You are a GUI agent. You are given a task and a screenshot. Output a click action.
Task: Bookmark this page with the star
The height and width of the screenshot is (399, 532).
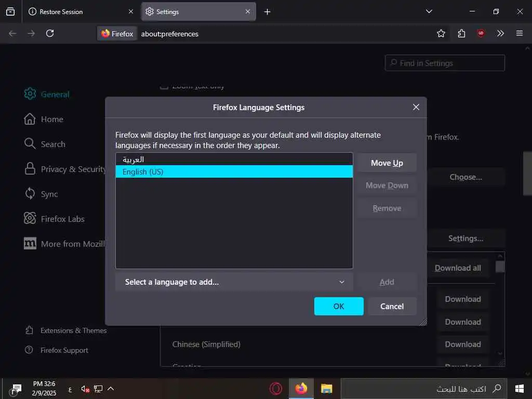point(441,33)
